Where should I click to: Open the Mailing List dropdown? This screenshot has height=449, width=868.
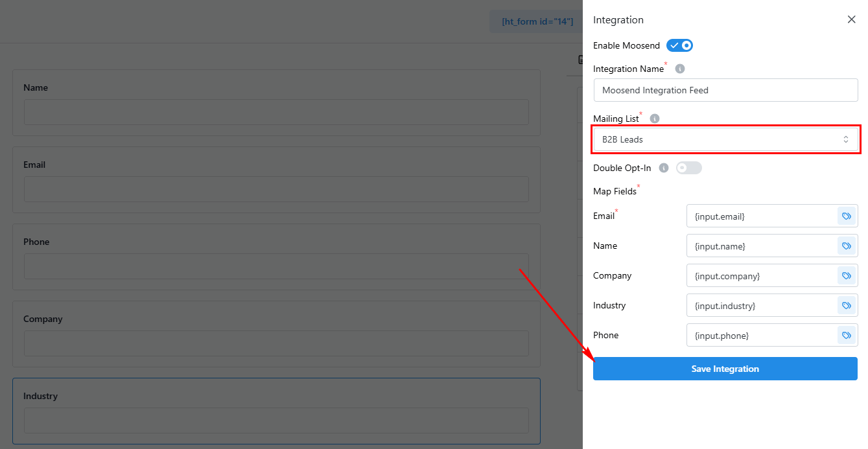click(725, 139)
